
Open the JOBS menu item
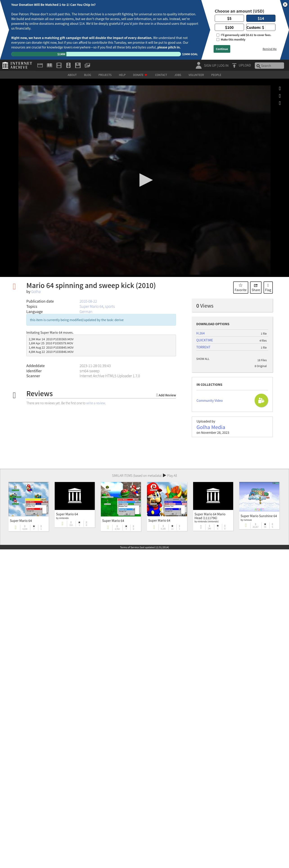[178, 75]
